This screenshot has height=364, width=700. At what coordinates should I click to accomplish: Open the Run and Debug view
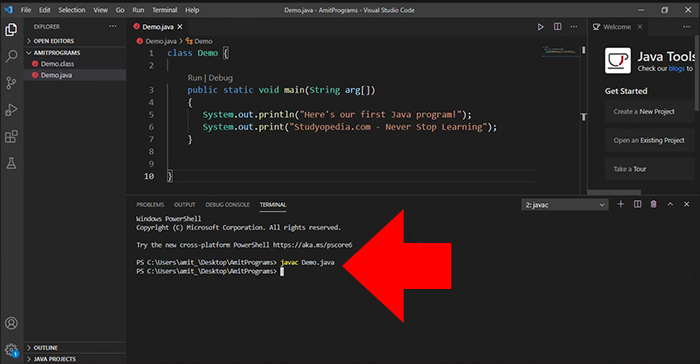click(11, 110)
